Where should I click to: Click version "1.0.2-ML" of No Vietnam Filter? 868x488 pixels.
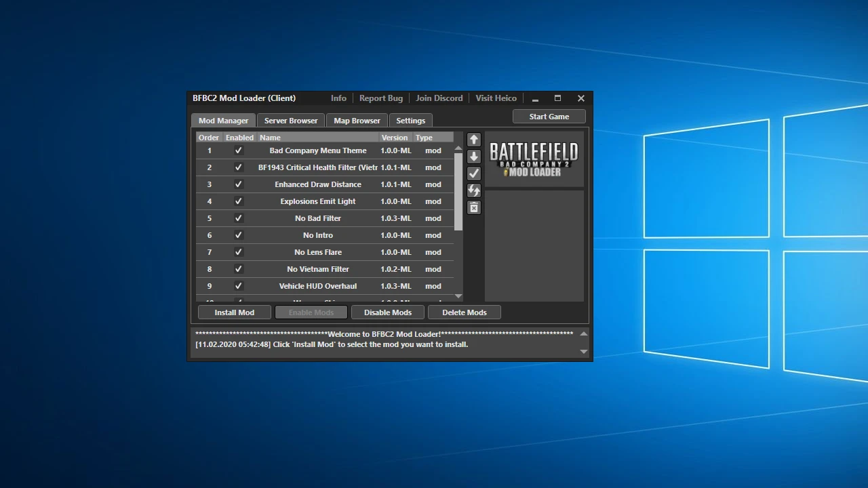(x=396, y=269)
